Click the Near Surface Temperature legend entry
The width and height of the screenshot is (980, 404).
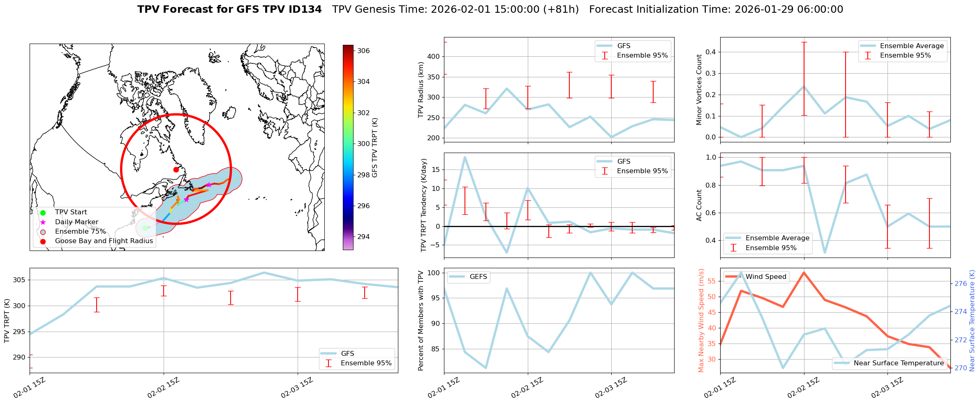pos(898,363)
